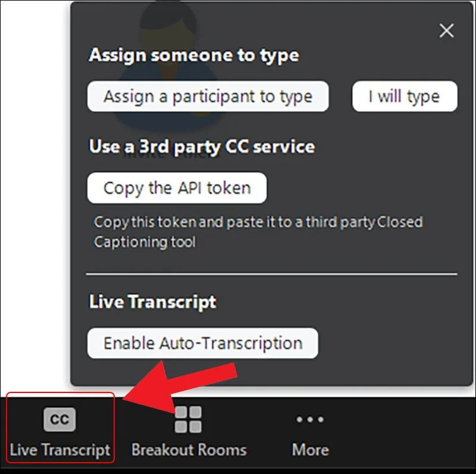Click the CC closed caption icon
Image resolution: width=476 pixels, height=474 pixels.
59,420
